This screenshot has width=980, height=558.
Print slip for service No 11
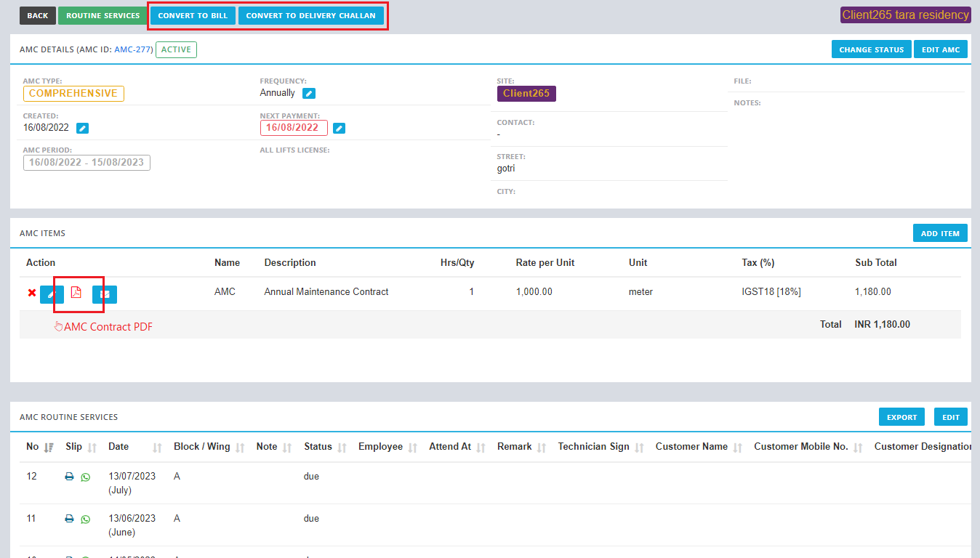click(x=70, y=519)
